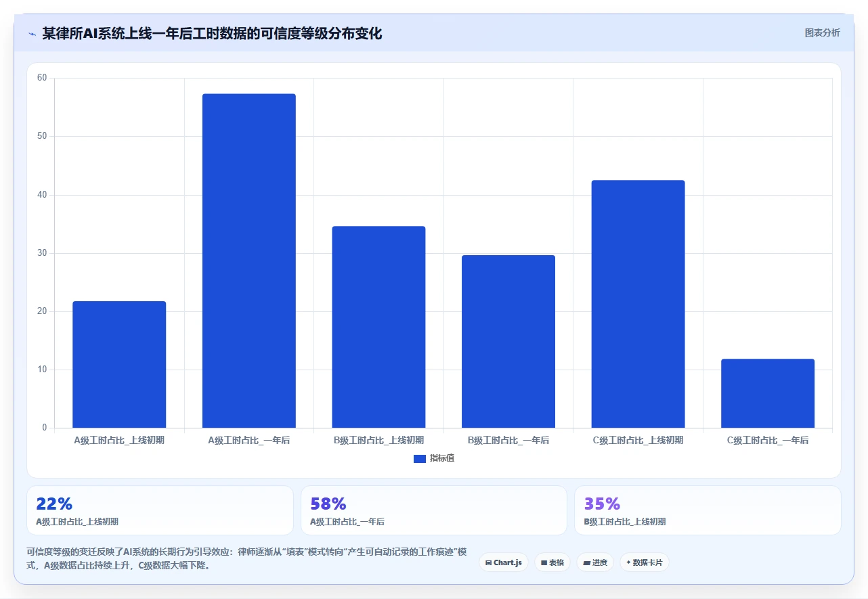This screenshot has width=868, height=599.
Task: Click the y-axis value 20
Action: point(42,311)
